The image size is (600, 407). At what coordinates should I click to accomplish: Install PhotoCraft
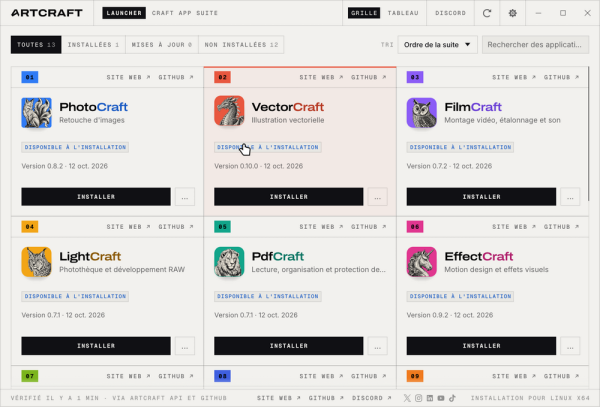[96, 197]
